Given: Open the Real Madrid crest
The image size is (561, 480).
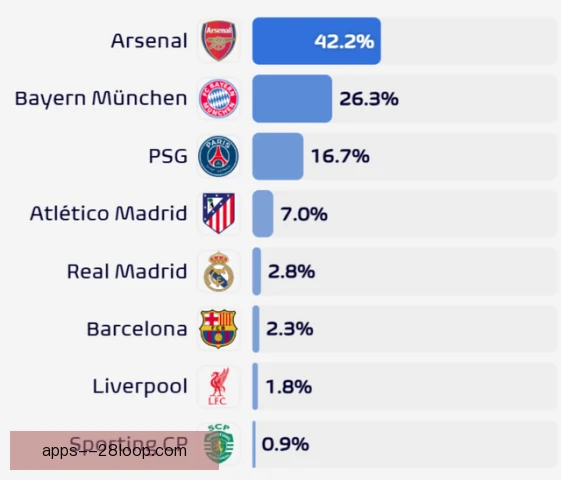Looking at the screenshot, I should (x=219, y=271).
